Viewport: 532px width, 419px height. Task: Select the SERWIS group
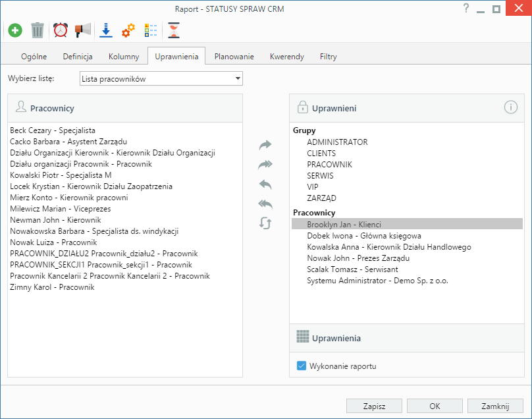[x=320, y=175]
